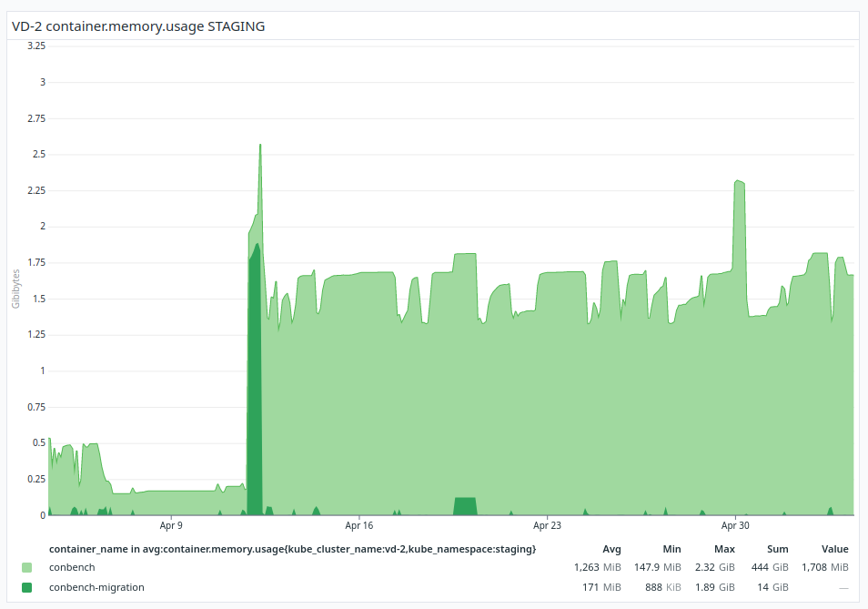Click the 1.25 y-axis tick label
The height and width of the screenshot is (609, 868).
(x=36, y=334)
